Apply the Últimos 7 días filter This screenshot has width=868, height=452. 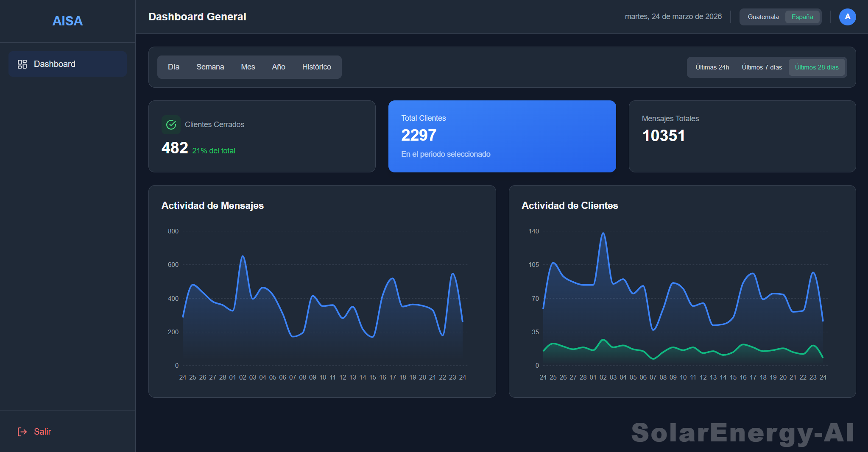[x=761, y=67]
